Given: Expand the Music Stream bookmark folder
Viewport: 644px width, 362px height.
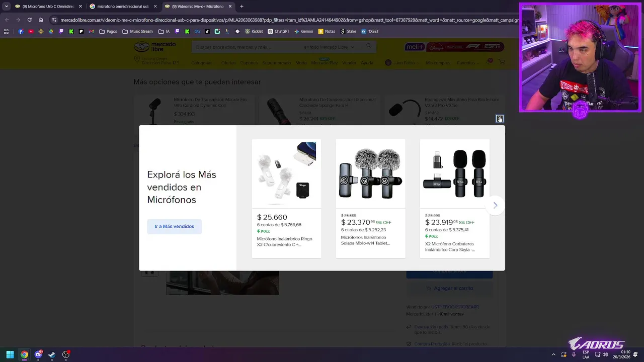Looking at the screenshot, I should click(137, 31).
